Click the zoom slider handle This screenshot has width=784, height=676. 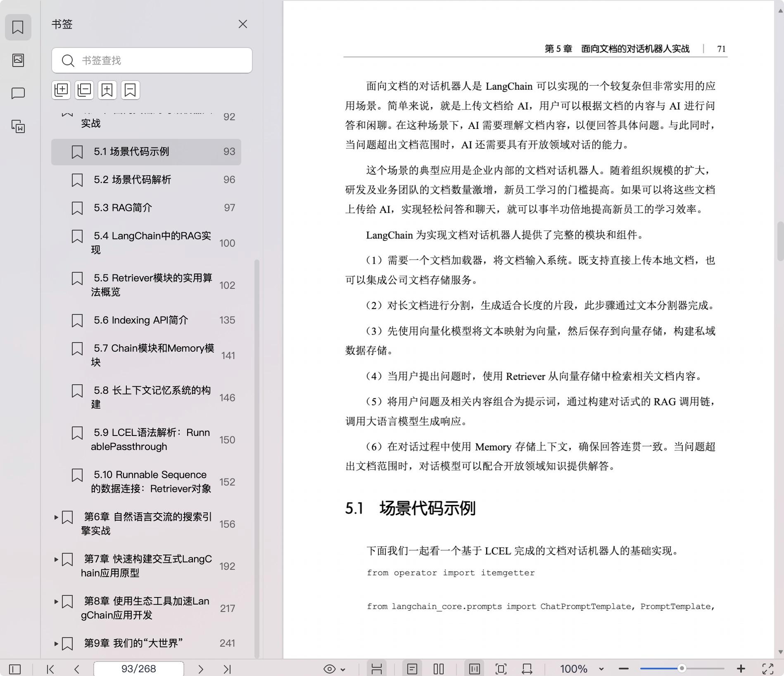point(682,669)
